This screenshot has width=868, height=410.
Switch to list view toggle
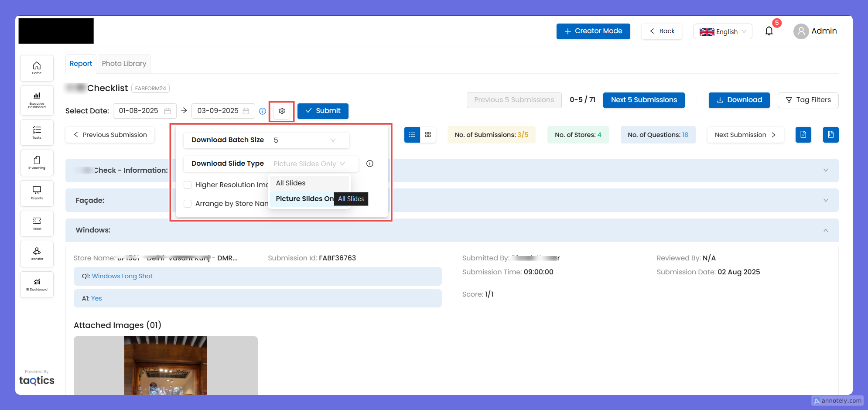[412, 135]
